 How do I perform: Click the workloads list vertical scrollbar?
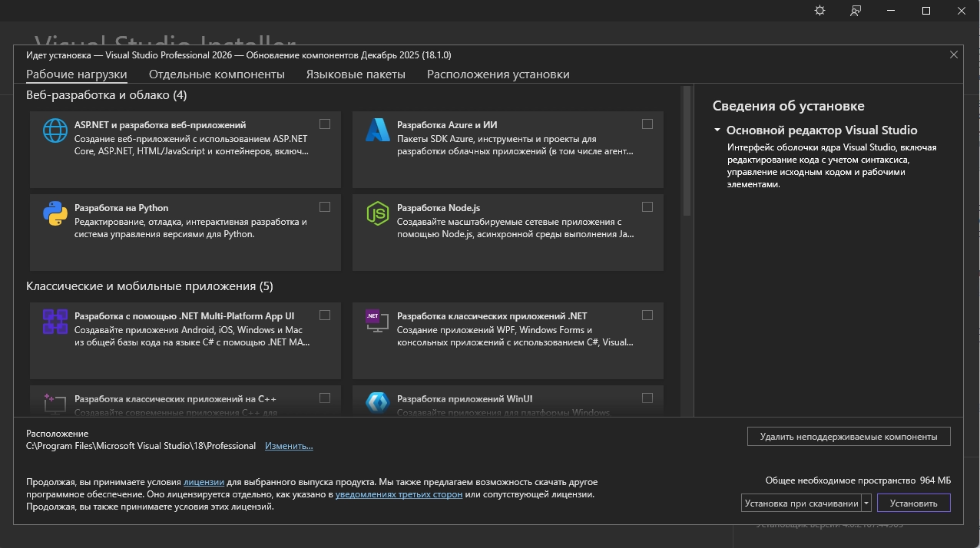click(687, 154)
